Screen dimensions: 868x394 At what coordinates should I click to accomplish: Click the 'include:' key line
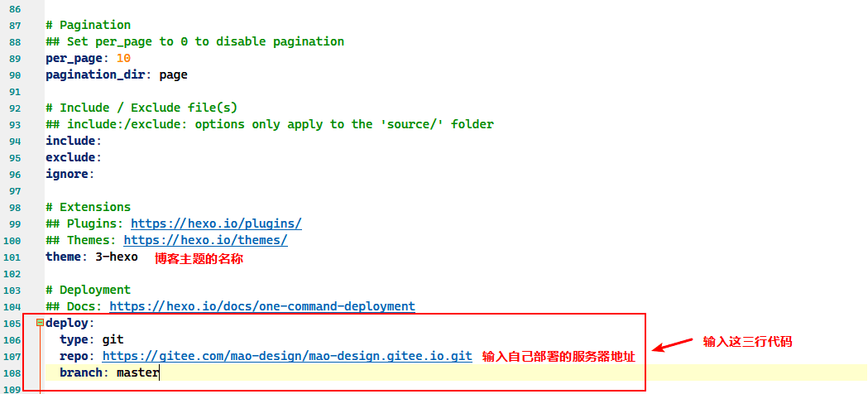pyautogui.click(x=74, y=141)
